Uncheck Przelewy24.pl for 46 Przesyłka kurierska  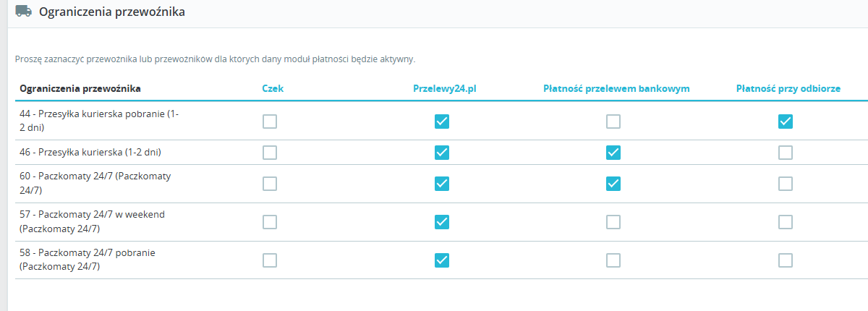tap(442, 153)
